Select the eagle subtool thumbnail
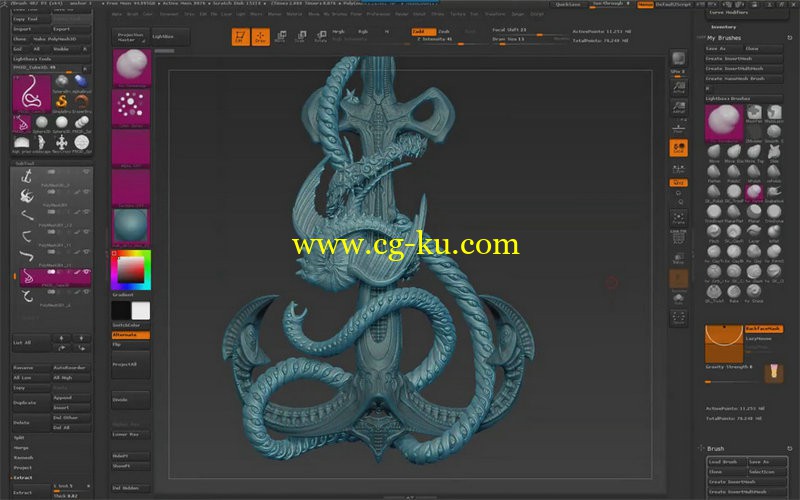800x500 pixels. (27, 196)
